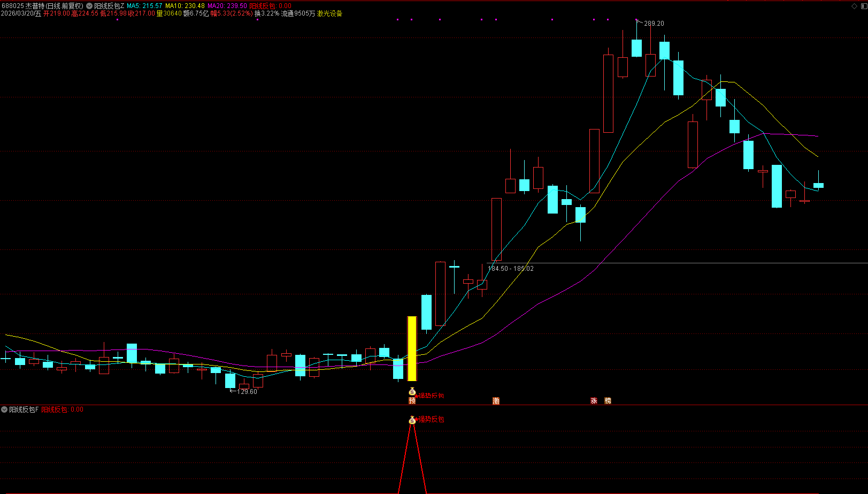Click the yellow highlighted candlestick
This screenshot has height=494, width=868.
click(412, 348)
